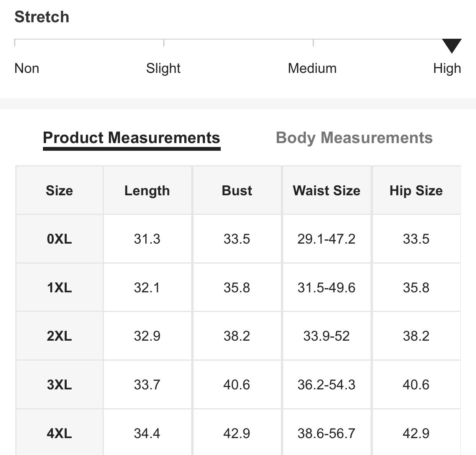Click the Medium stretch label
This screenshot has width=476, height=455.
click(312, 68)
